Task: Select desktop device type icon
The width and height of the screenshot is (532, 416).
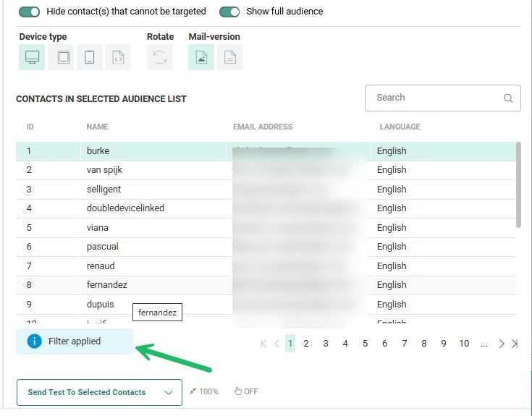Action: click(x=32, y=57)
